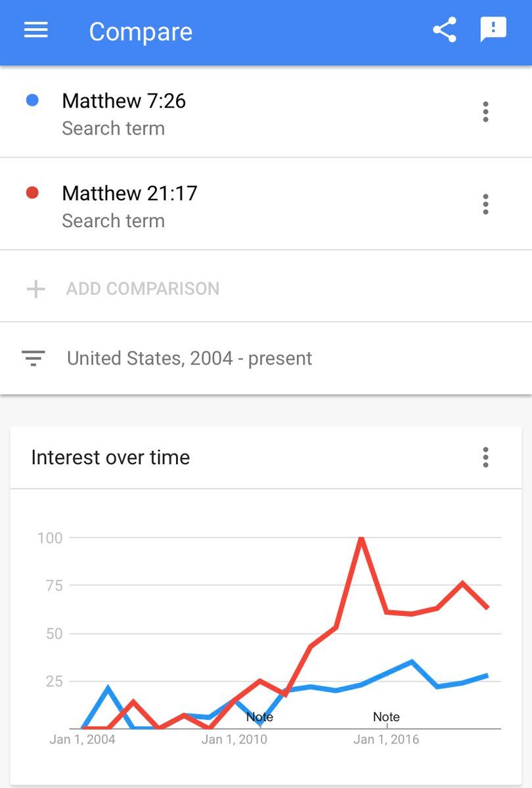Tap the ADD COMPARISON label
Viewport: 532px width, 788px height.
[x=143, y=289]
